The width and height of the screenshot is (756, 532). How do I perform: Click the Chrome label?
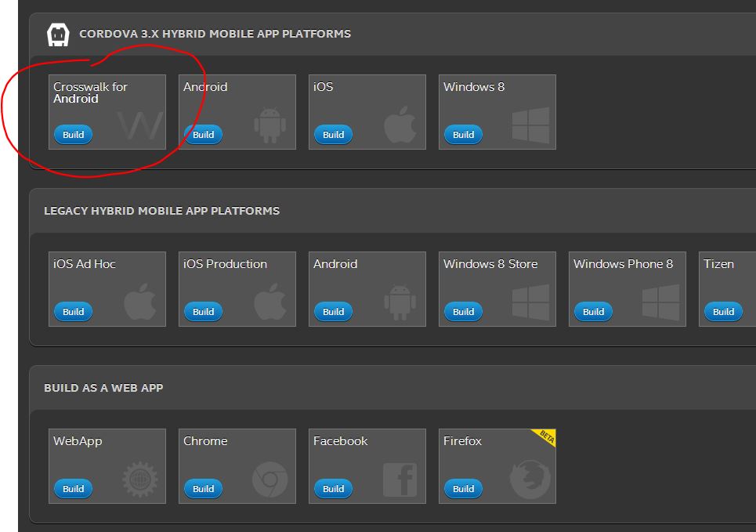205,441
